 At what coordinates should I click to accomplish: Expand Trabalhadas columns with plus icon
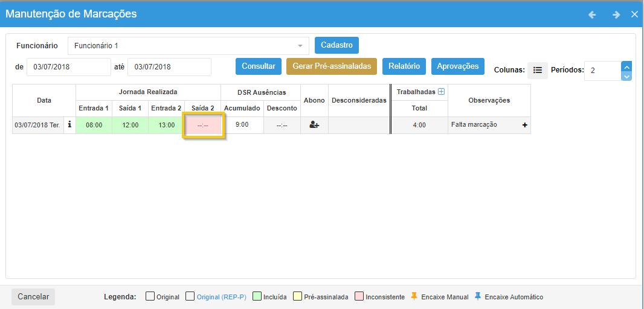tap(441, 92)
